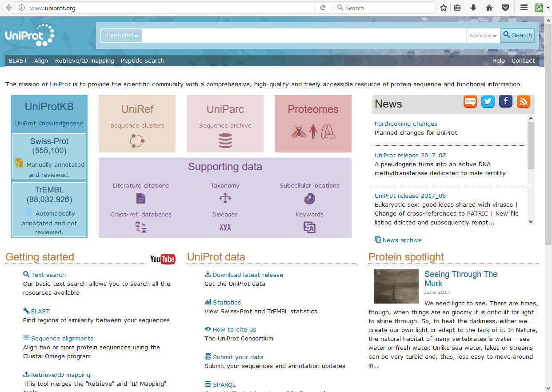Open the Advanced search dropdown
The image size is (552, 392).
483,36
